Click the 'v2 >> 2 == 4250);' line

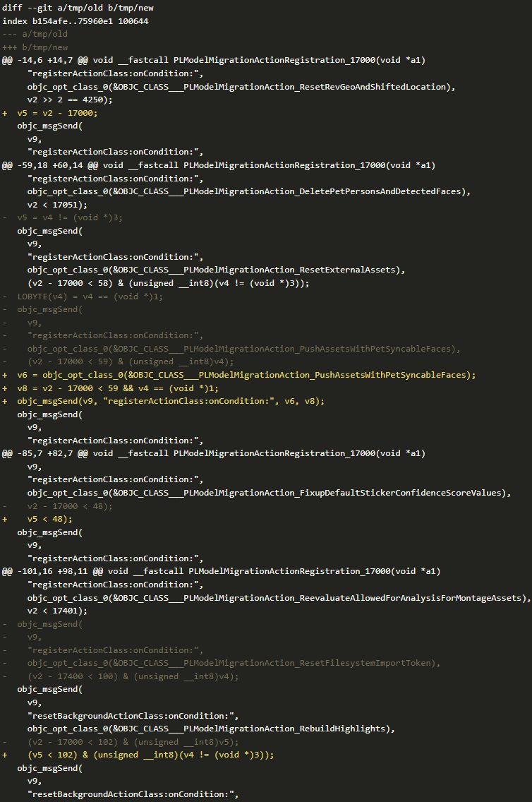(70, 100)
